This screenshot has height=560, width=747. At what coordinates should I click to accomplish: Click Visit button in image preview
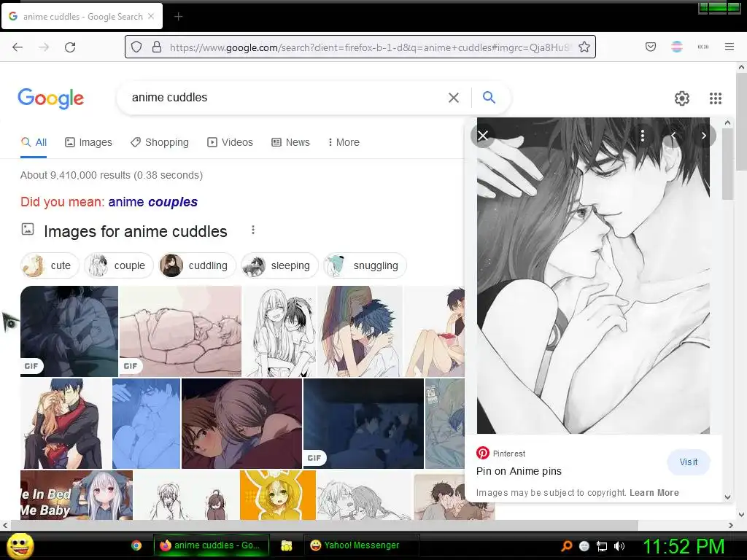pyautogui.click(x=689, y=462)
